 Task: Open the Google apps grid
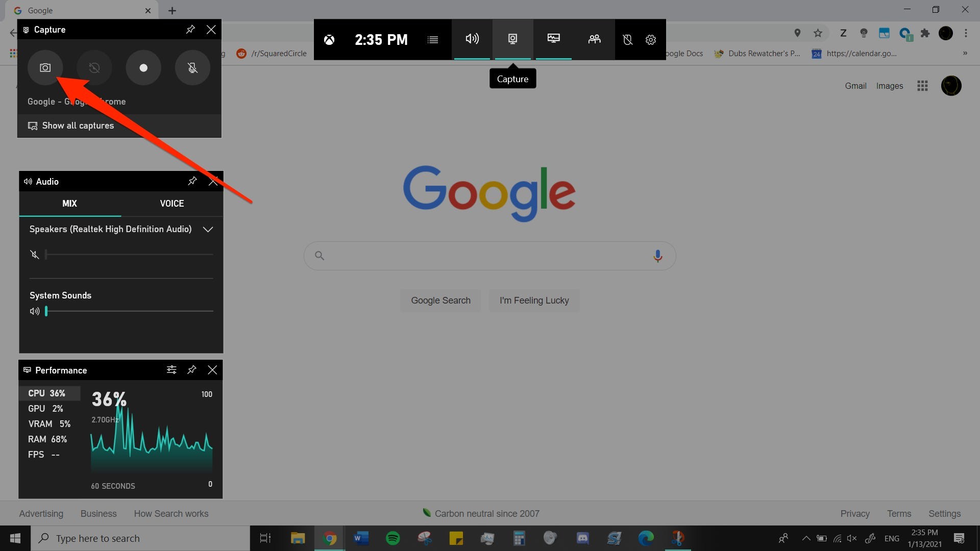pyautogui.click(x=922, y=86)
